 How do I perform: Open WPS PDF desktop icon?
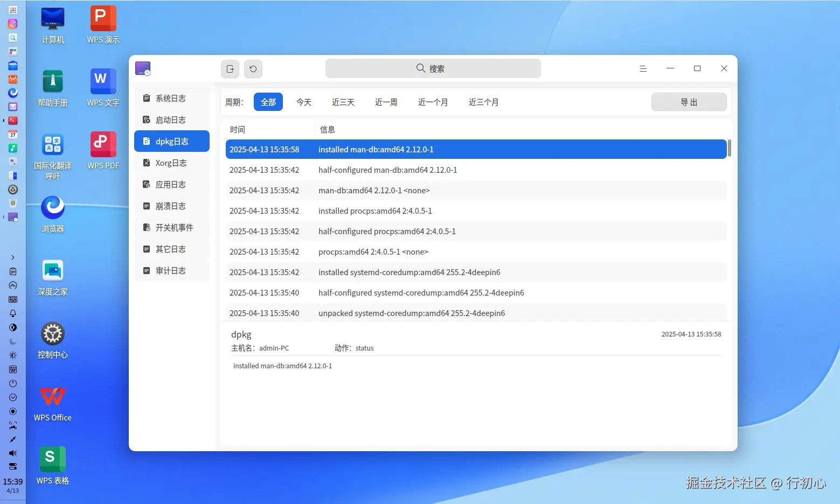[x=103, y=151]
